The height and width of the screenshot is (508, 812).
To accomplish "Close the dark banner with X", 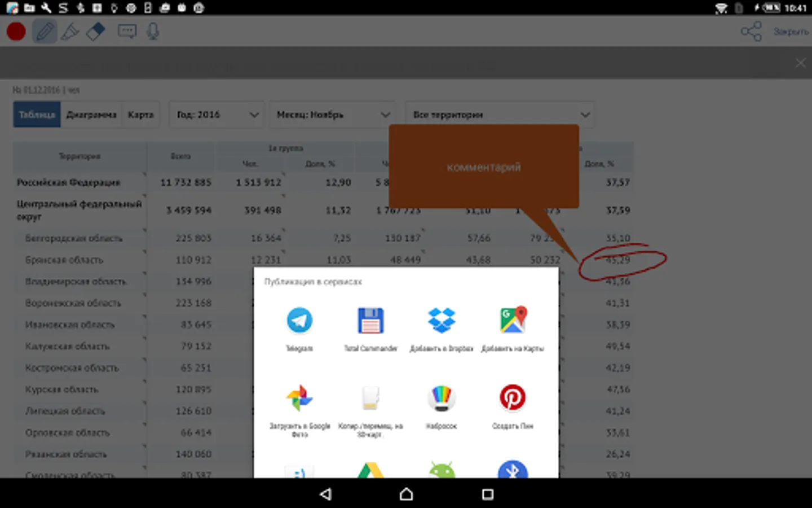I will [x=800, y=63].
